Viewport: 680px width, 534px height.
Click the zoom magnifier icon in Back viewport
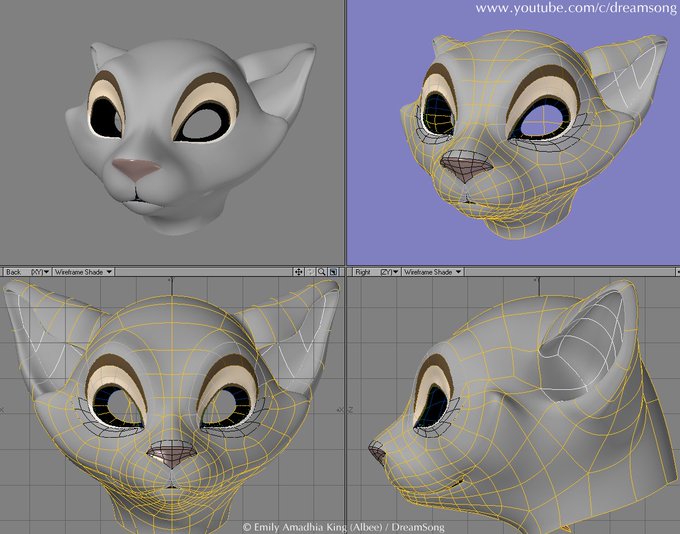coord(321,272)
